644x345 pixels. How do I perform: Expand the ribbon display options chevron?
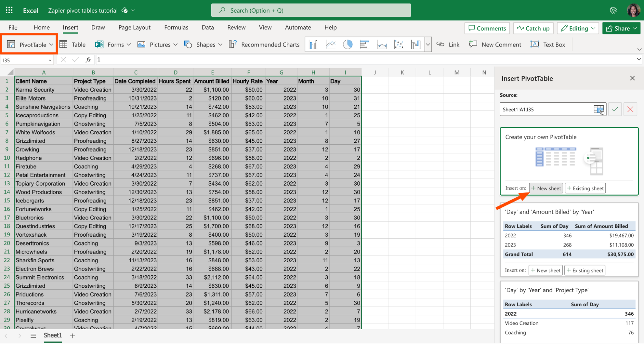coord(639,49)
